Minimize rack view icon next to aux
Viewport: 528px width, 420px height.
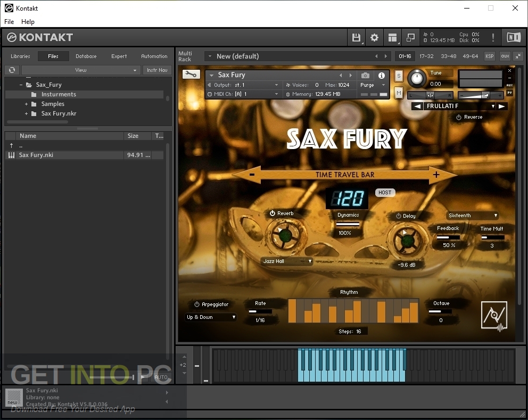518,56
